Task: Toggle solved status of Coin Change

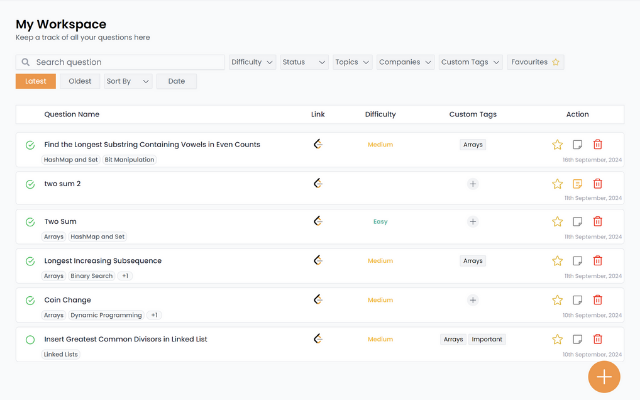Action: click(30, 300)
